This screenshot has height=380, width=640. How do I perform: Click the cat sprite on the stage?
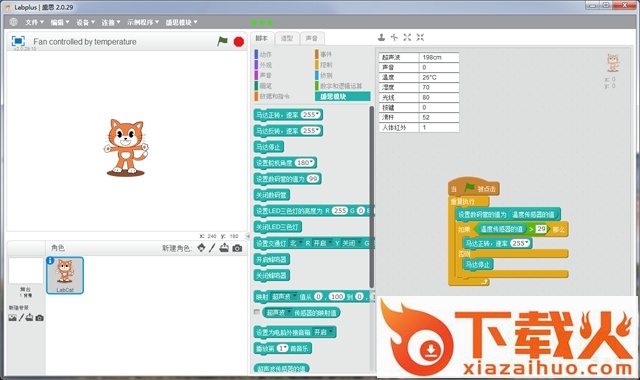(x=126, y=148)
